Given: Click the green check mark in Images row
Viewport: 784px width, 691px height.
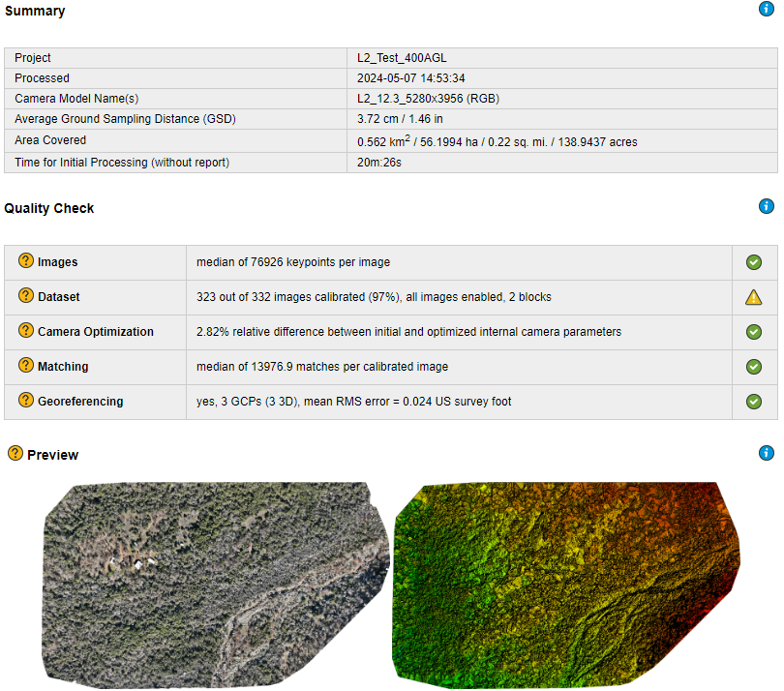Looking at the screenshot, I should point(754,262).
